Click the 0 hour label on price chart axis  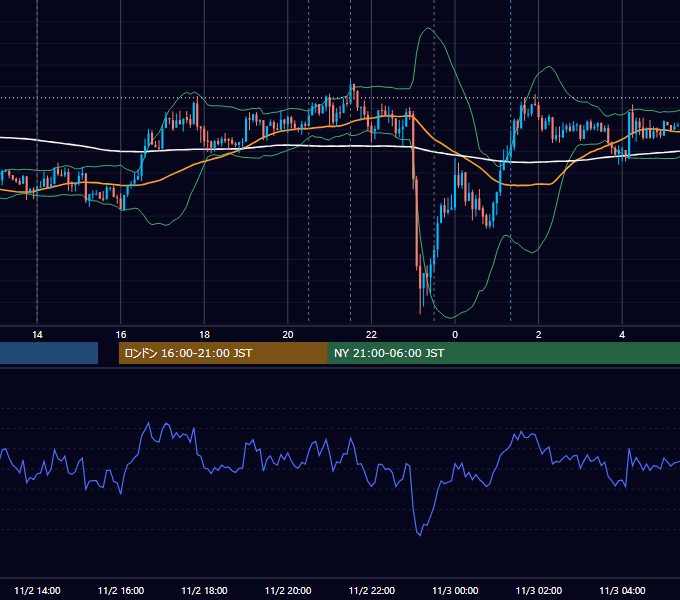coord(455,335)
